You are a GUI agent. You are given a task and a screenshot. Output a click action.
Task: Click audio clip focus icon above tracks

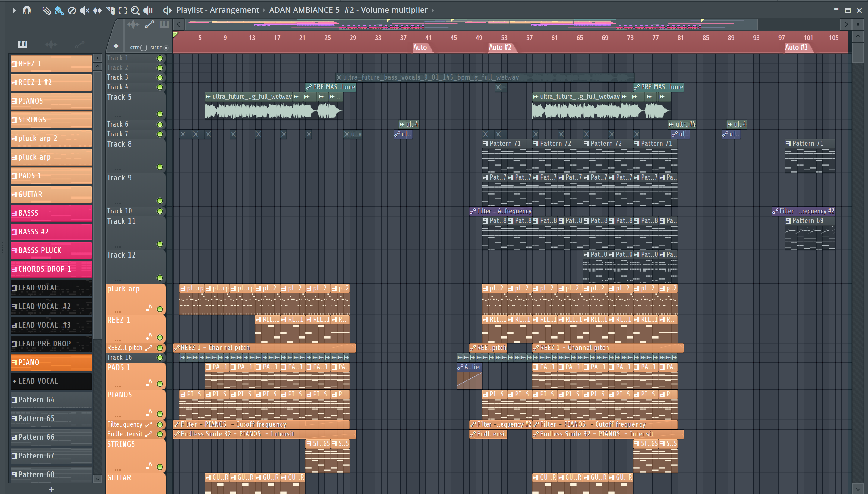[x=133, y=24]
